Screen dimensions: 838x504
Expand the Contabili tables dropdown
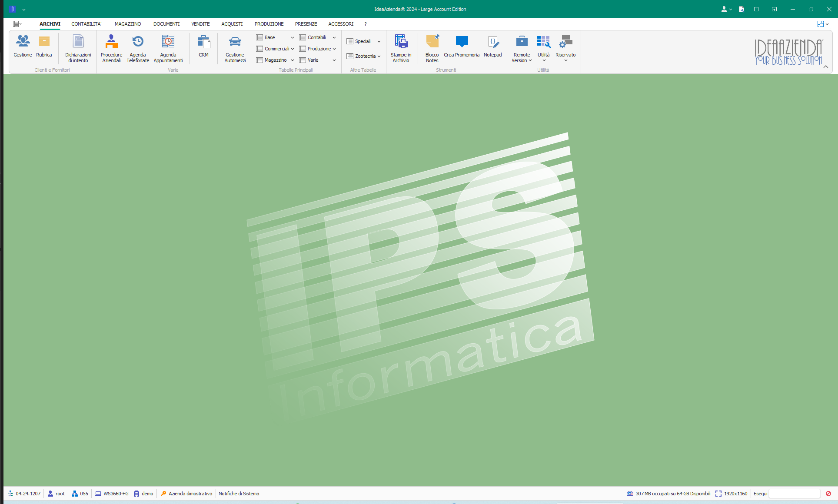(x=318, y=37)
